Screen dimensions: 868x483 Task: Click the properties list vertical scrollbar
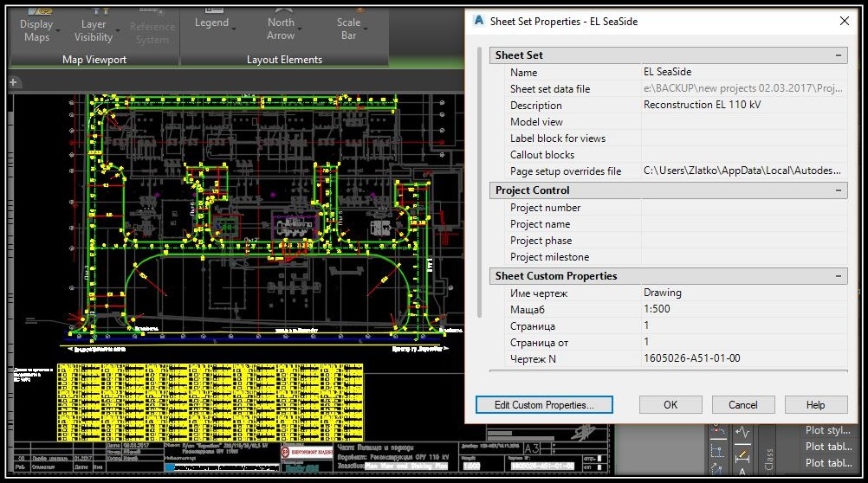(479, 183)
